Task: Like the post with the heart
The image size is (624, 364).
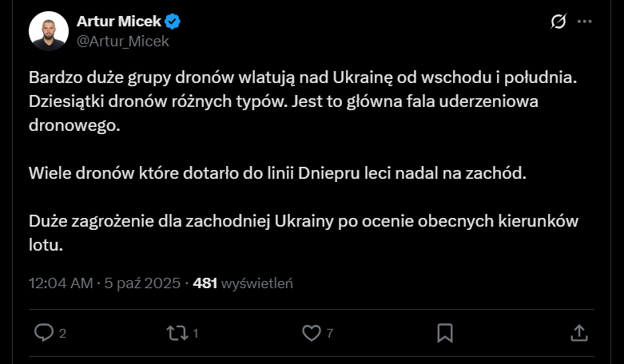Action: (x=311, y=332)
